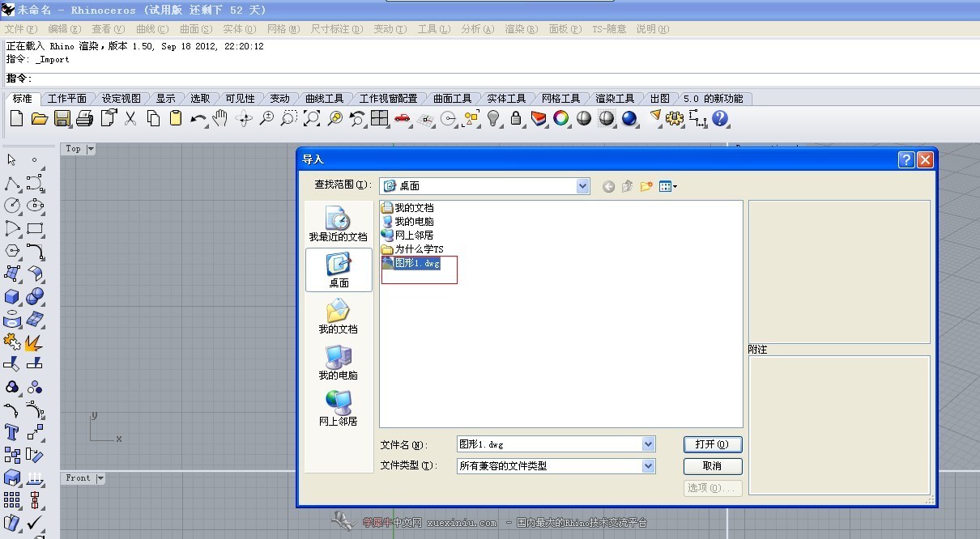Image resolution: width=980 pixels, height=539 pixels.
Task: Select the folder 为什么学TS in the list
Action: pos(412,249)
